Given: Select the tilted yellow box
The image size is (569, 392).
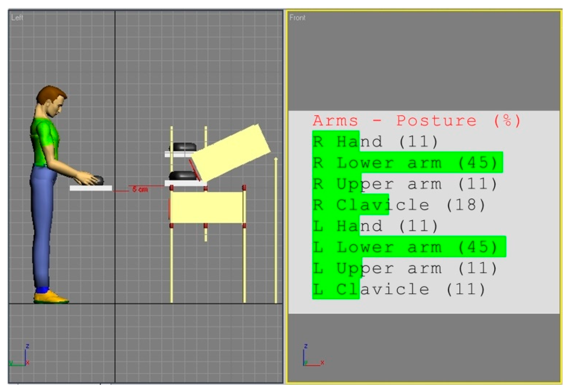Looking at the screenshot, I should coord(231,152).
